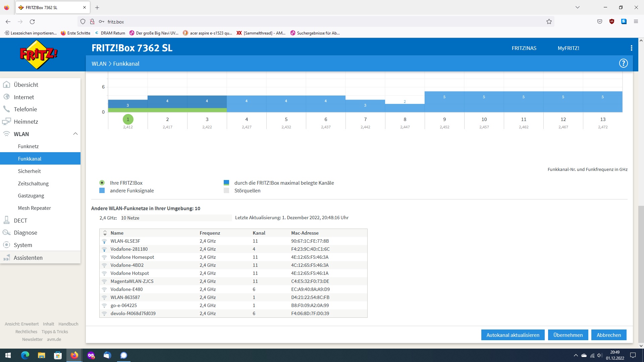
Task: Bookmark this page with the star icon
Action: tap(549, 22)
